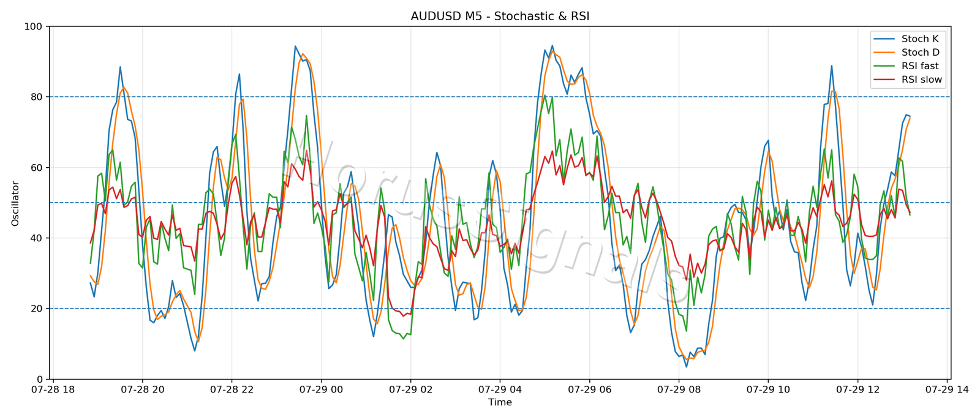Click the chart title 'AUDUSD M5 - Stochastic & RSI'
The width and height of the screenshot is (980, 420).
pyautogui.click(x=500, y=17)
